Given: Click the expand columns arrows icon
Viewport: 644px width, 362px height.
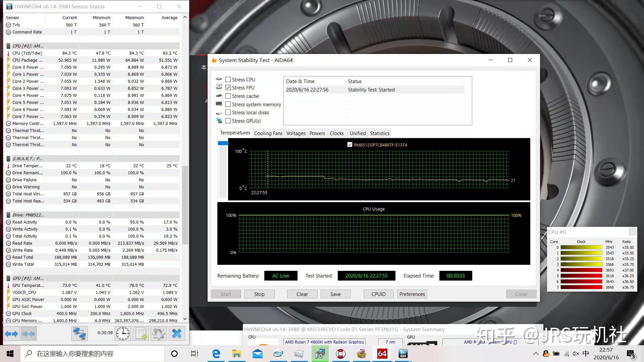Looking at the screenshot, I should pyautogui.click(x=11, y=334).
